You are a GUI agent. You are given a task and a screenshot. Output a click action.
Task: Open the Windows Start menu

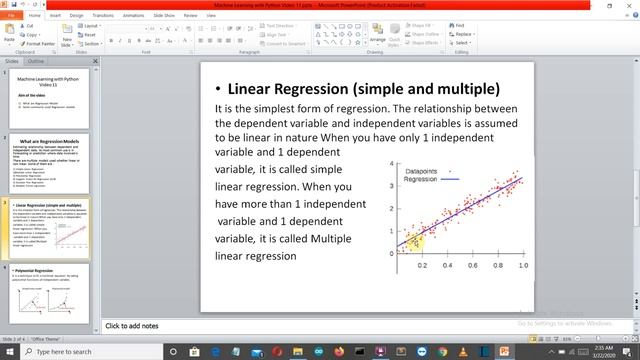tap(10, 351)
